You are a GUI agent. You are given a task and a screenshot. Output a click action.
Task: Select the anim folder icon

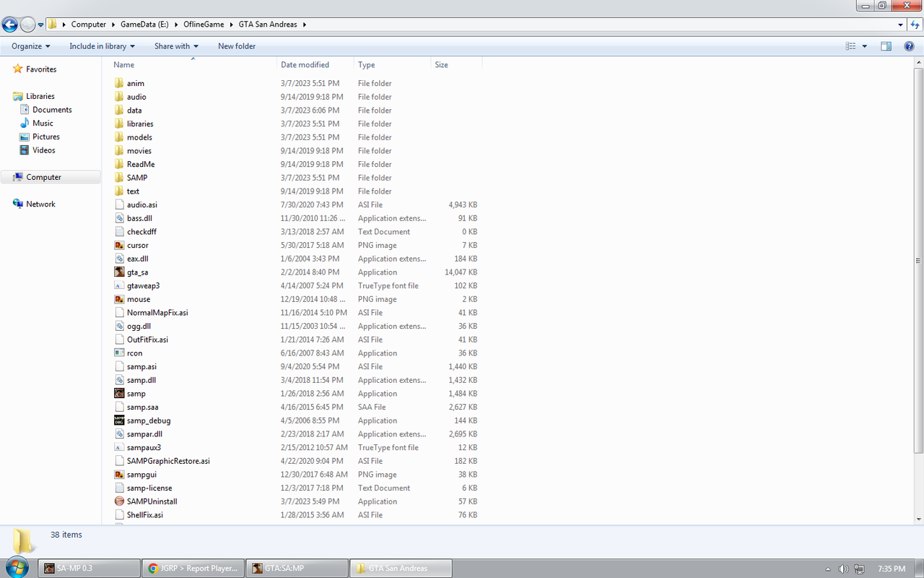pyautogui.click(x=120, y=83)
